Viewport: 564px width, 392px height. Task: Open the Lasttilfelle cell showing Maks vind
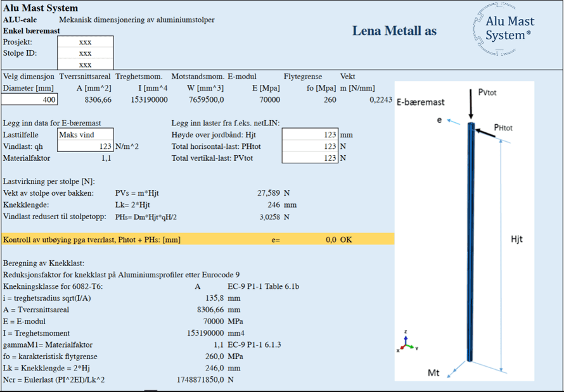[86, 135]
